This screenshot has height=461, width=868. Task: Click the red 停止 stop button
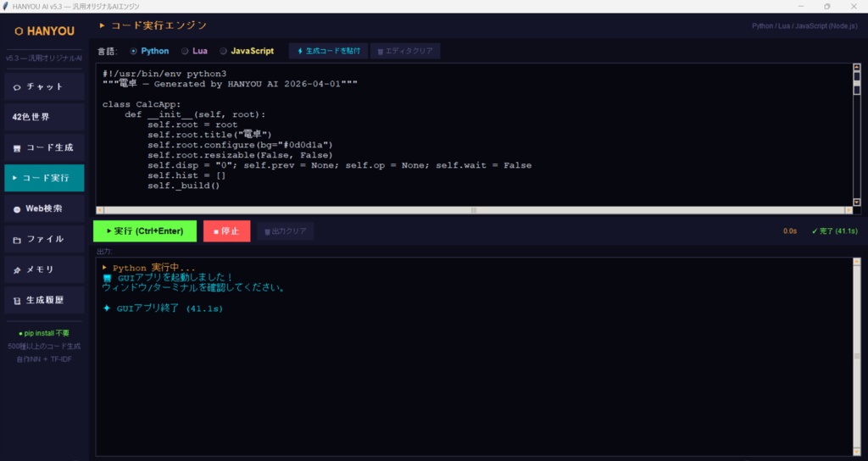point(227,231)
